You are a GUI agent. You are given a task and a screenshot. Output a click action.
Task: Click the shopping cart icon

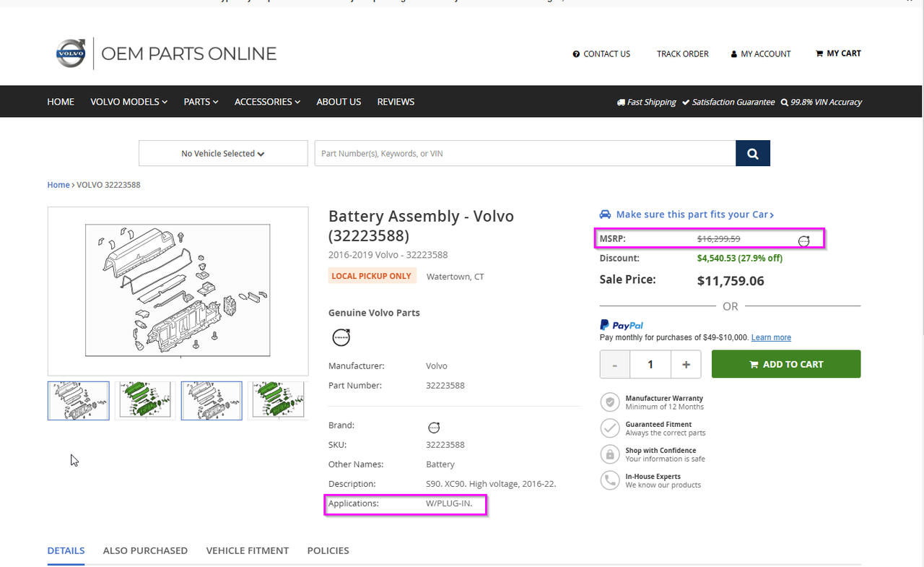point(819,53)
